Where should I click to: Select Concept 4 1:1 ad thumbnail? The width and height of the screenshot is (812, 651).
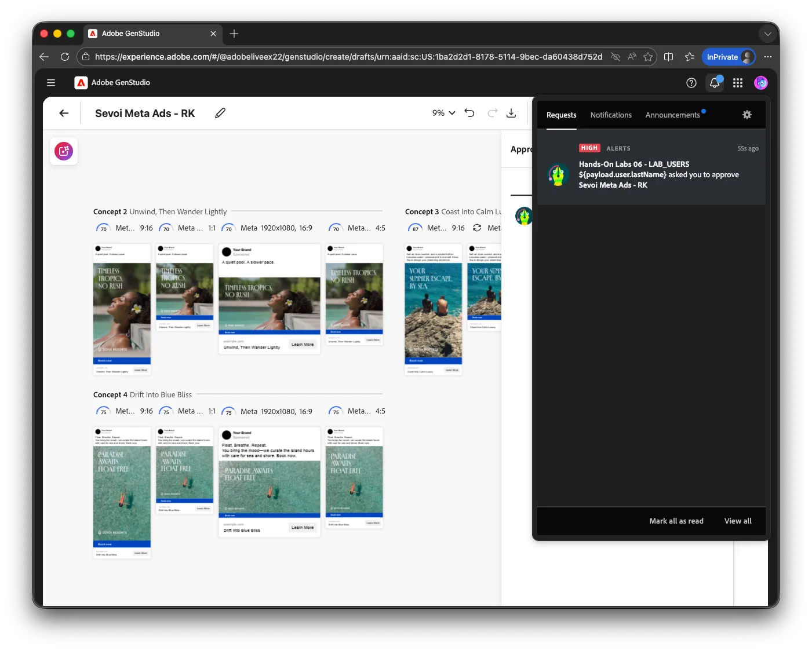point(185,470)
